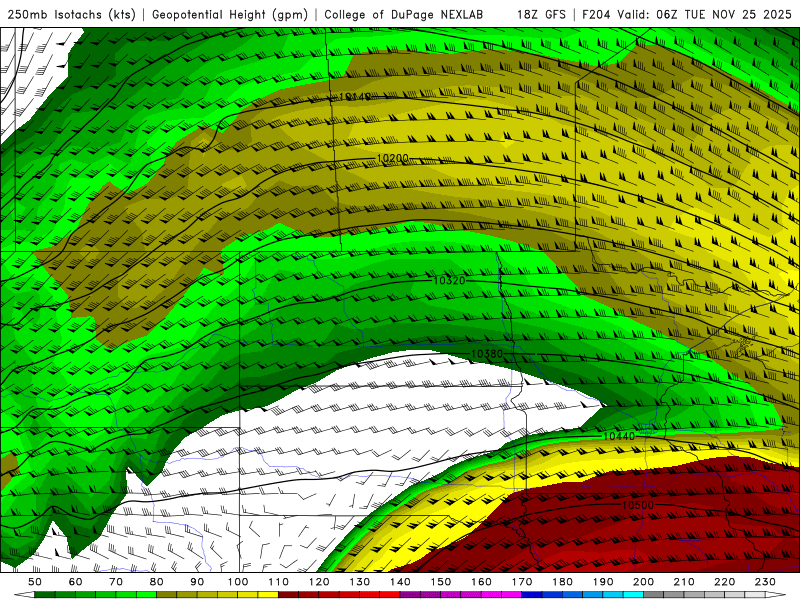Click the 10140 height contour label
This screenshot has height=600, width=800.
pos(355,96)
